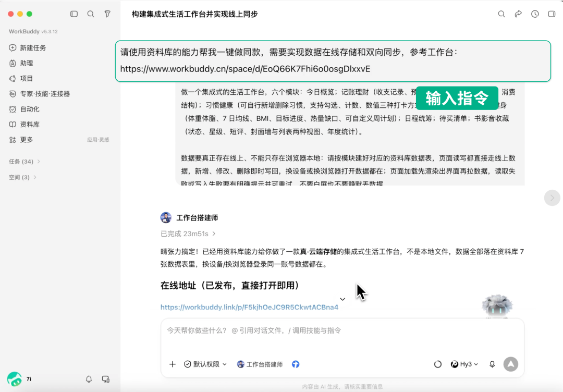This screenshot has height=392, width=563.
Task: Open 更多 in sidebar
Action: click(21, 140)
